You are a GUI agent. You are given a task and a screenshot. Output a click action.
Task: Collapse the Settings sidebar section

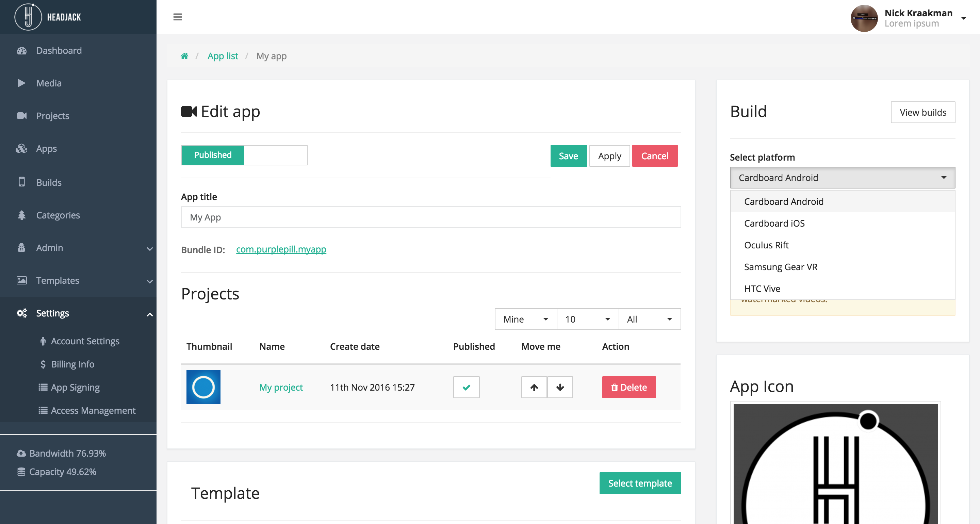coord(149,314)
